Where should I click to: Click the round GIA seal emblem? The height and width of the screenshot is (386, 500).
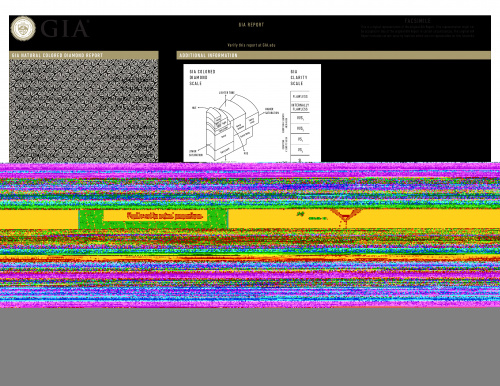click(23, 28)
